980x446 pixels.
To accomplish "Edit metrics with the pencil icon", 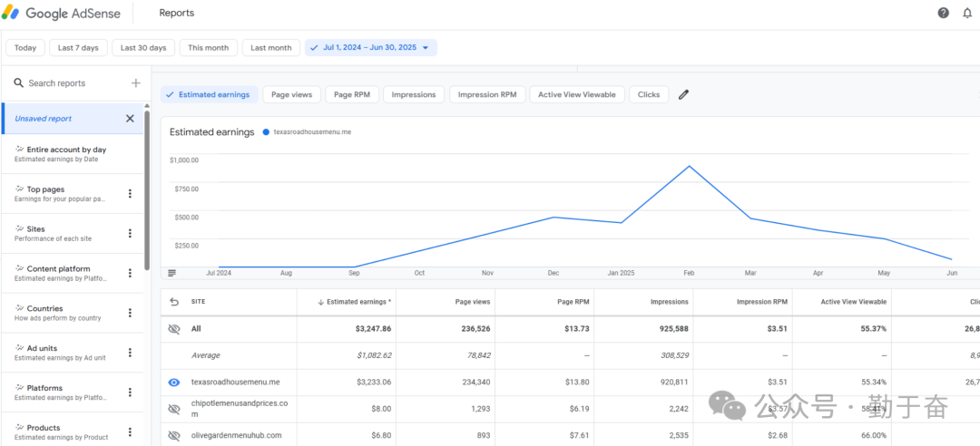I will [684, 95].
